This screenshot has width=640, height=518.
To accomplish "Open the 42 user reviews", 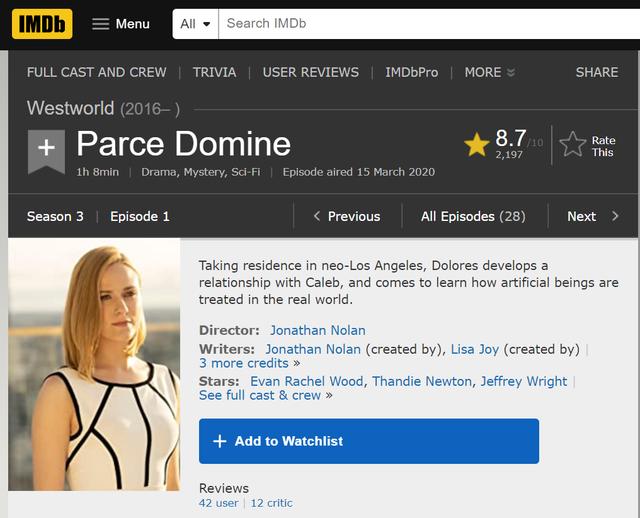I will click(219, 503).
